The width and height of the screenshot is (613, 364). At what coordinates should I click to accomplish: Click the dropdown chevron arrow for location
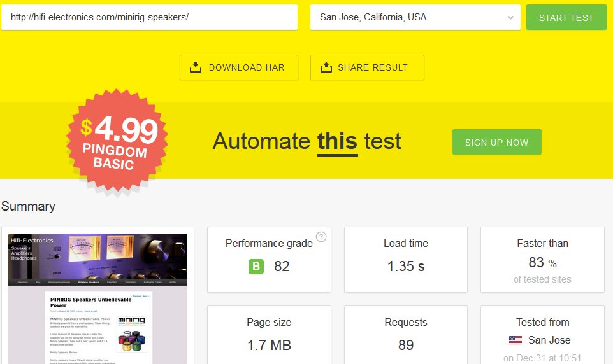click(x=510, y=18)
